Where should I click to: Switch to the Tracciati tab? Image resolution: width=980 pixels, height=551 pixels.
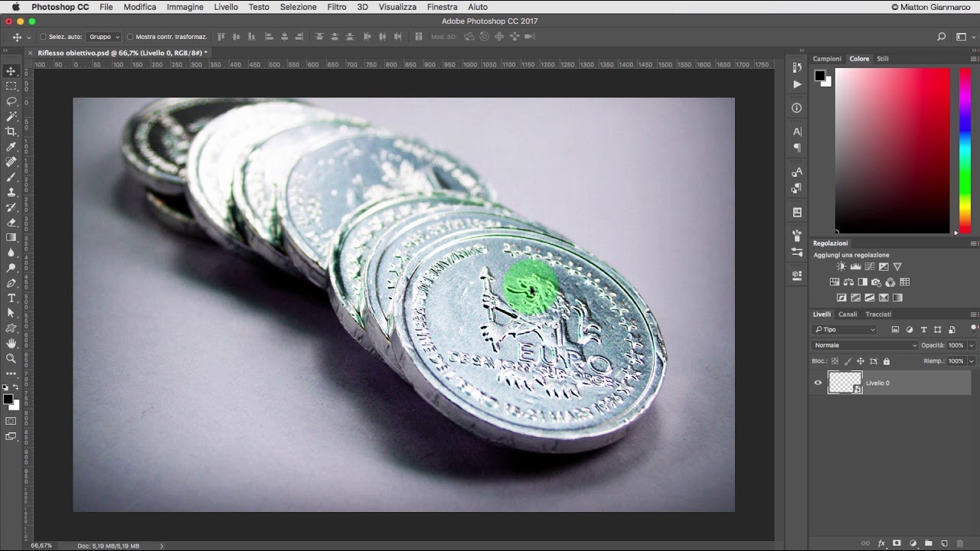click(878, 315)
